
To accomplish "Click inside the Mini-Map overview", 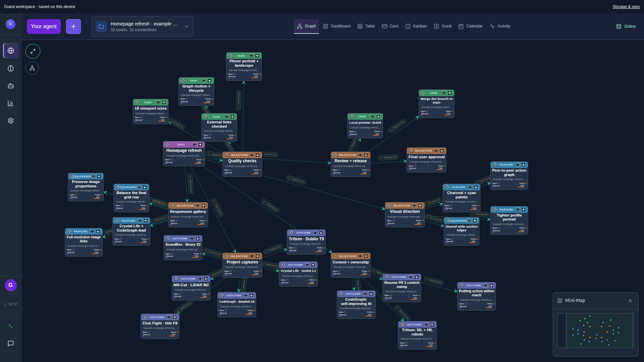I will coord(595,330).
